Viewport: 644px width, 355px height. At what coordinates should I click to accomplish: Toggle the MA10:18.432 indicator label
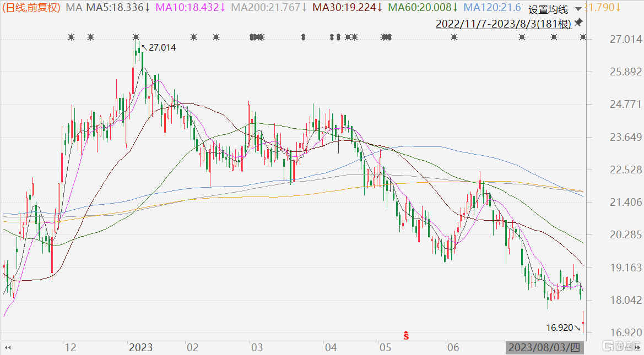191,8
